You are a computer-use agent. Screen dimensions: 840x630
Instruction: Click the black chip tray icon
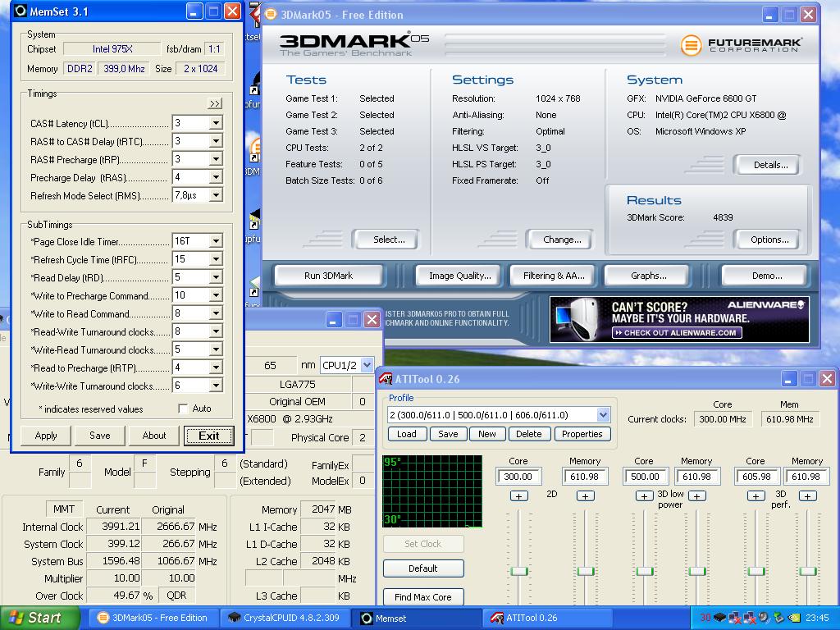tap(719, 618)
